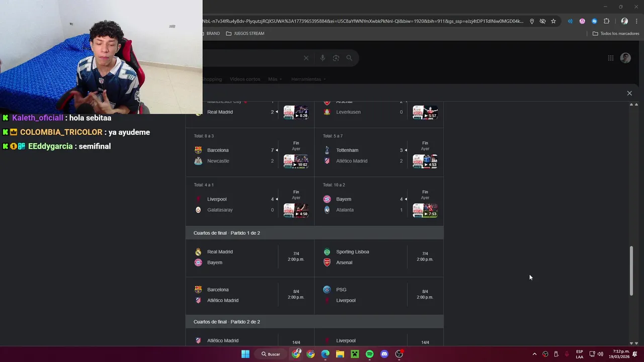The image size is (644, 362).
Task: Open the Liverpool vs Galatasaray result
Action: coord(250,201)
